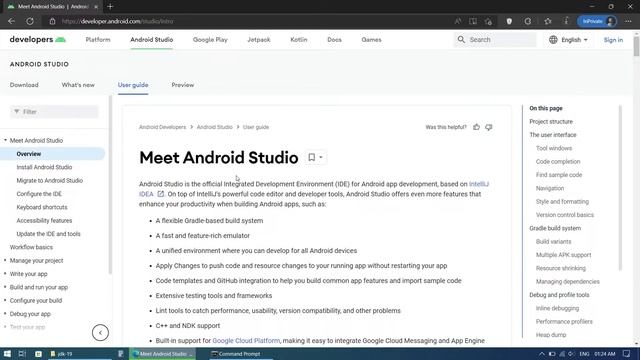Click the thumbs down icon
Viewport: 640px width, 360px height.
click(489, 127)
